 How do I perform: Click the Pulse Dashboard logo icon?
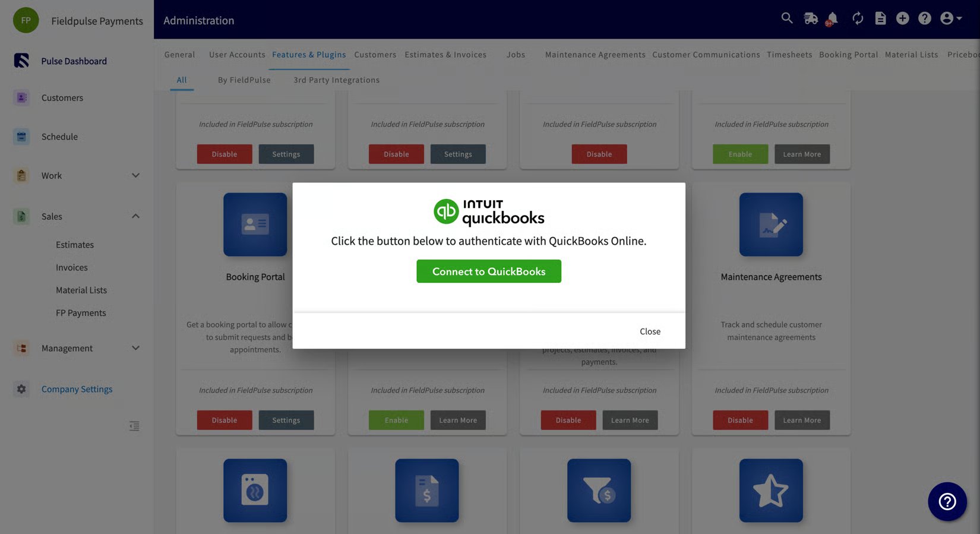[21, 61]
